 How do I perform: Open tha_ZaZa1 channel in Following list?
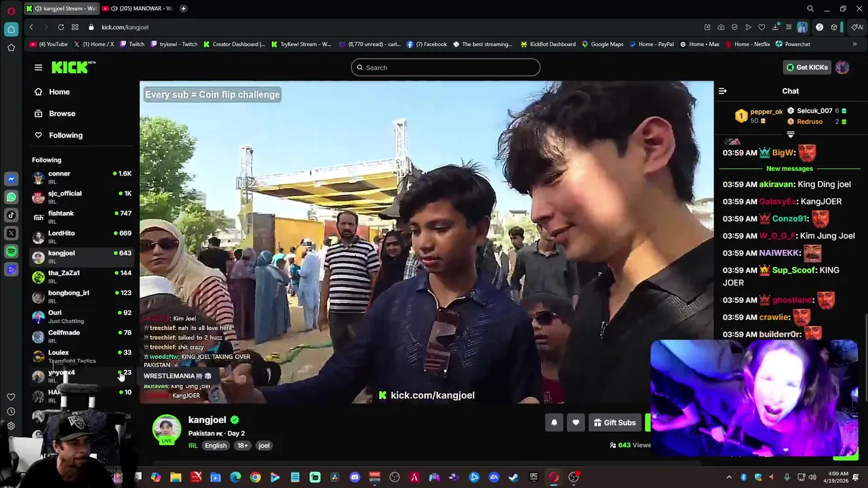tap(82, 277)
